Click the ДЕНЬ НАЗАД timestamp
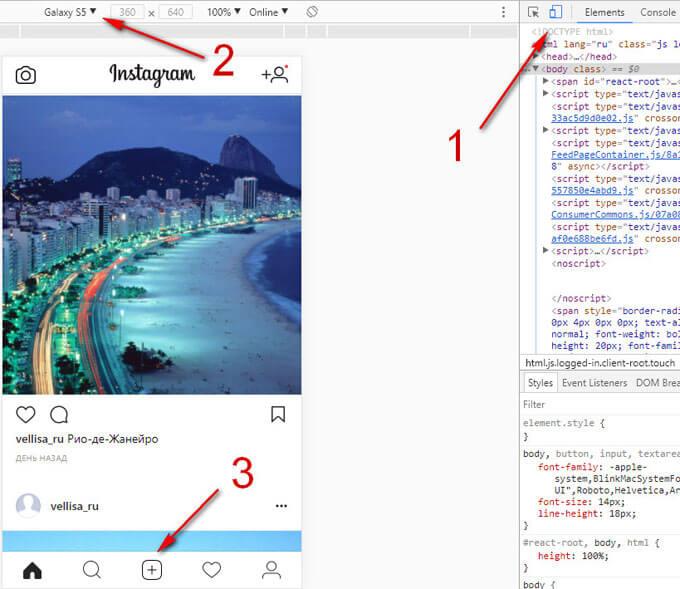Viewport: 680px width, 589px height. (x=41, y=458)
